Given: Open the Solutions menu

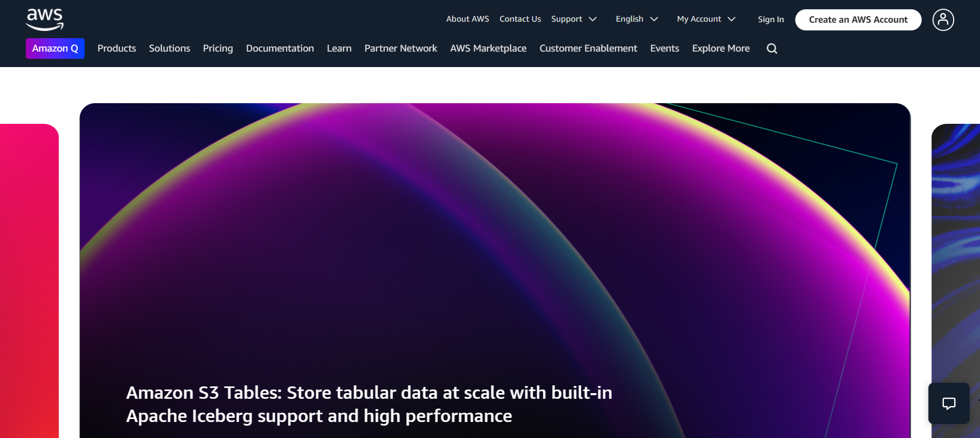Looking at the screenshot, I should 169,48.
